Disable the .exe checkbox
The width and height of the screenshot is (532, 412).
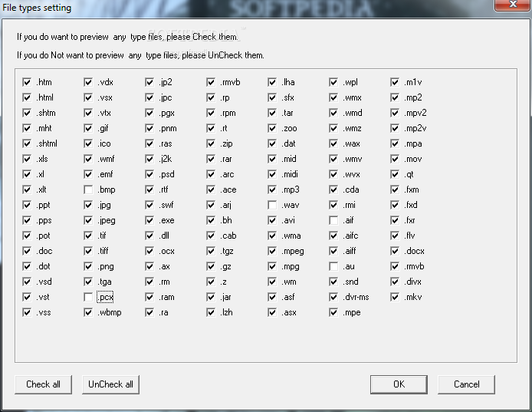coord(149,220)
